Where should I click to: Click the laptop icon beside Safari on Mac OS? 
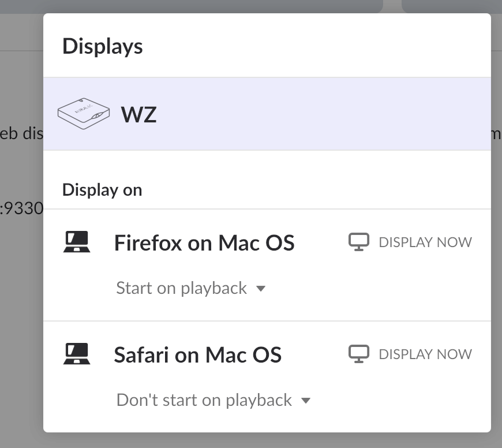pyautogui.click(x=76, y=354)
